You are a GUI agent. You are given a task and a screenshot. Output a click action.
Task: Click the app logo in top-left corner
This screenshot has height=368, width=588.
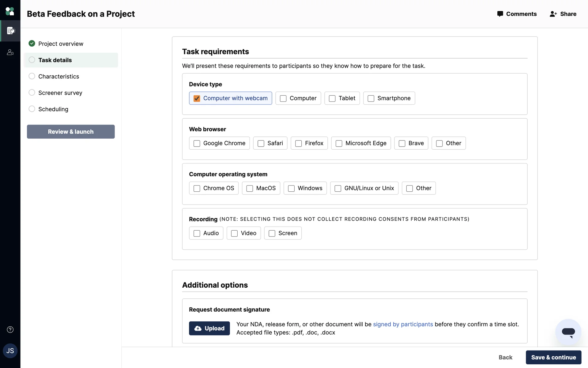[x=10, y=11]
